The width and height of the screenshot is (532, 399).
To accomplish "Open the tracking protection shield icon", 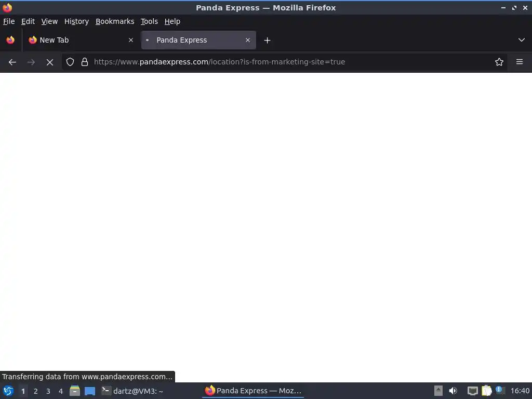I will [x=70, y=62].
